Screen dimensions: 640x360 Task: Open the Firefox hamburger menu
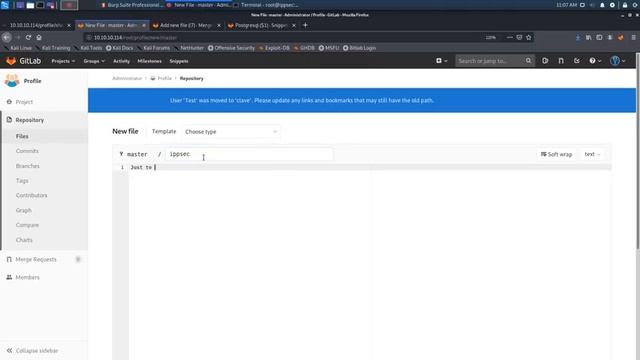(x=633, y=38)
